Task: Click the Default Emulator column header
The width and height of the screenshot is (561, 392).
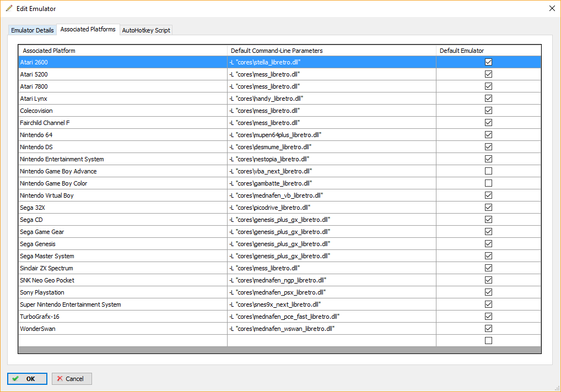Action: pos(489,51)
